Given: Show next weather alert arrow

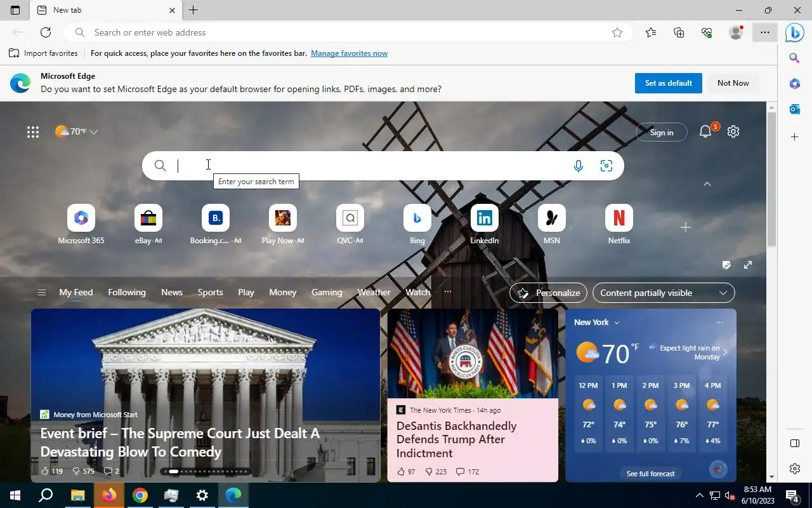Looking at the screenshot, I should (725, 352).
